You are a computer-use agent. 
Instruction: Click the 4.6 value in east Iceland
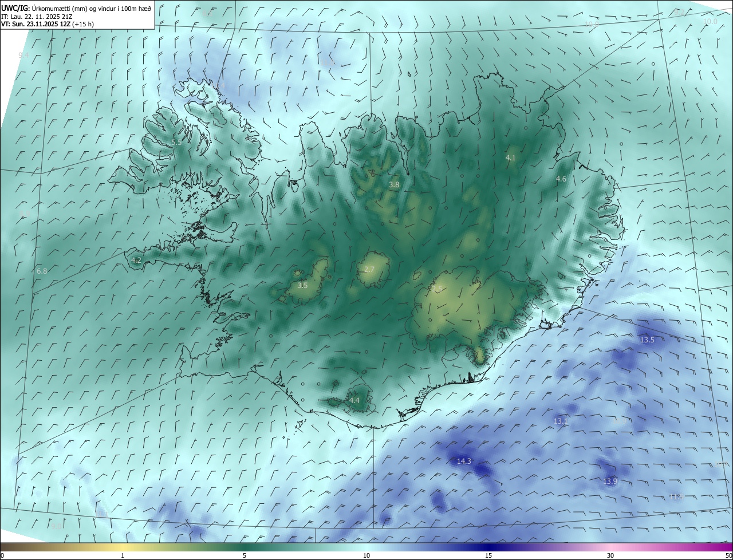click(561, 179)
